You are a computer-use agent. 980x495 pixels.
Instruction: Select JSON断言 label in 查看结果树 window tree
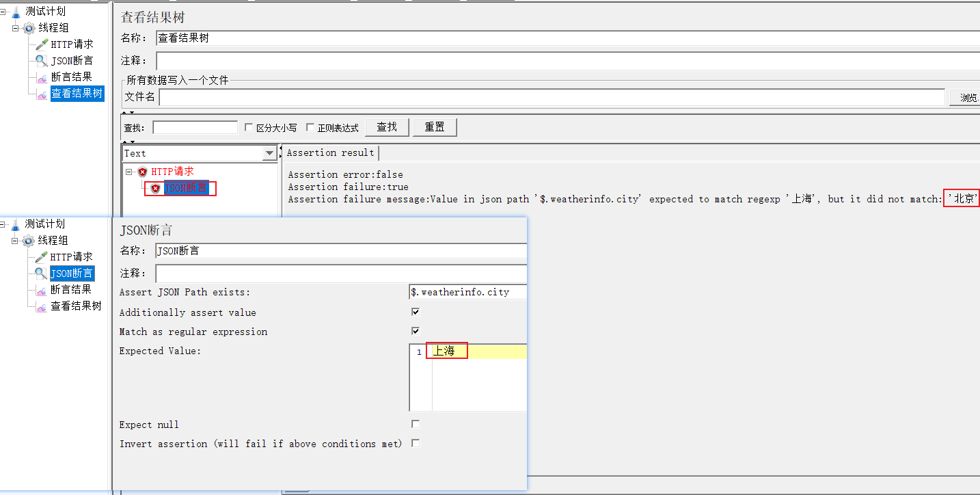(72, 61)
